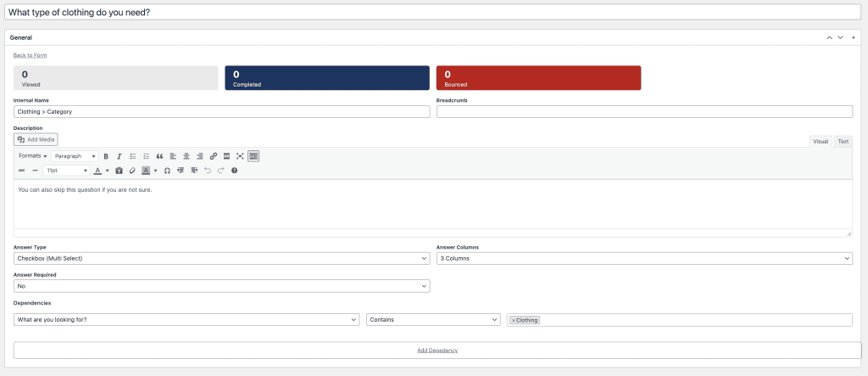Increase the text indent
Image resolution: width=868 pixels, height=376 pixels.
(194, 171)
